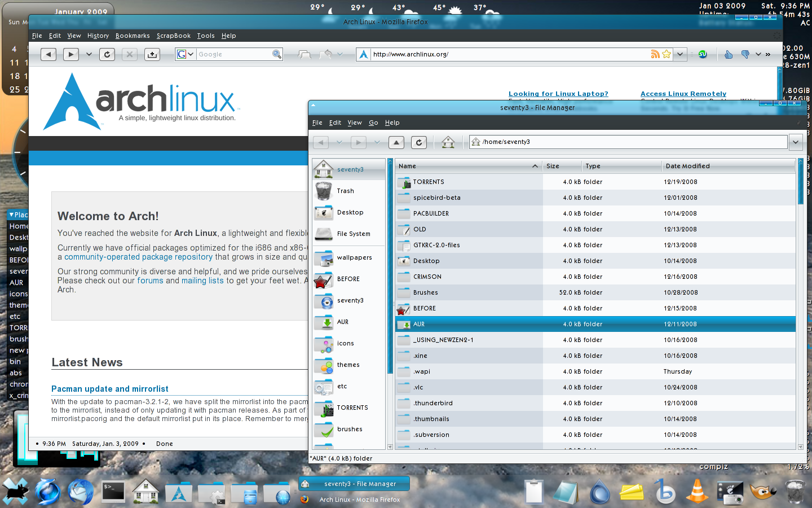The width and height of the screenshot is (812, 508).
Task: Open the wallpapers shortcut in File Manager's sidebar
Action: coord(348,257)
